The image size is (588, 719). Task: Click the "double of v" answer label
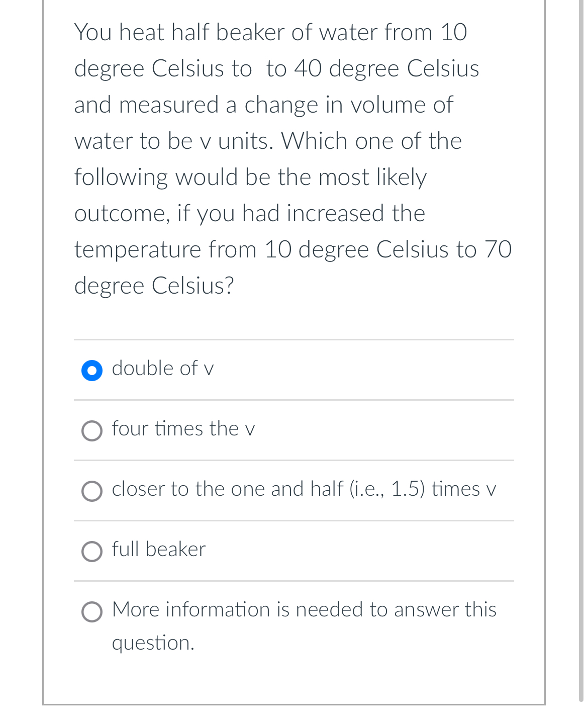pyautogui.click(x=163, y=369)
